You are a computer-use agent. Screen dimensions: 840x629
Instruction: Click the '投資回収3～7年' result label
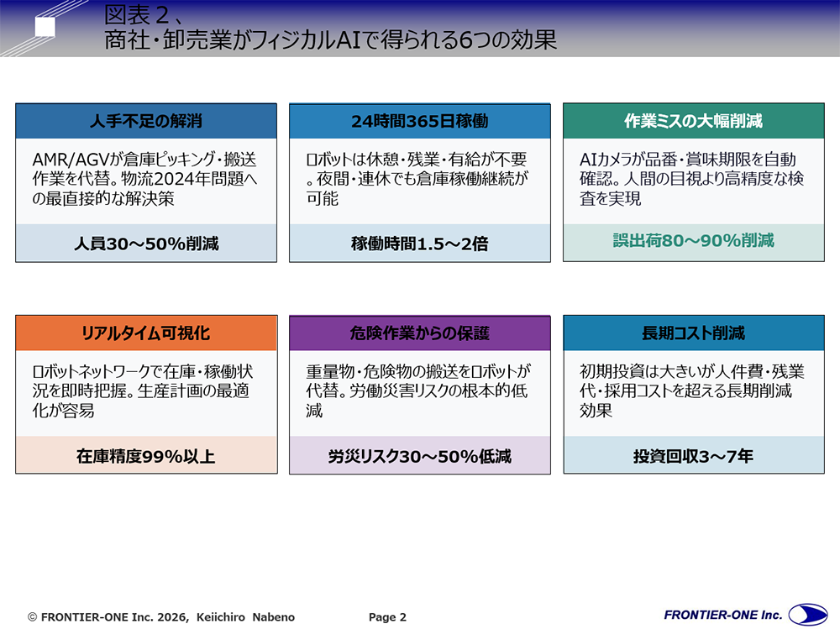click(x=693, y=456)
